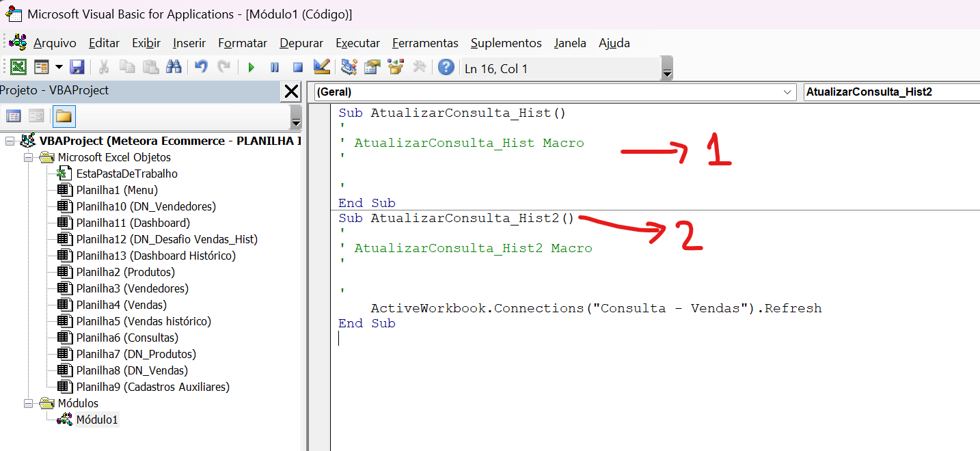This screenshot has height=451, width=980.
Task: Open the Arquivo menu
Action: [55, 43]
